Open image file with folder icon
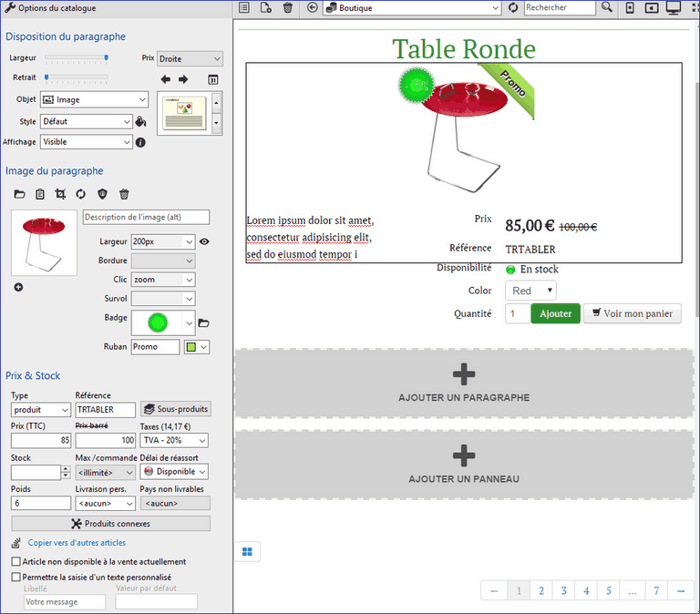The height and width of the screenshot is (614, 700). (x=19, y=194)
